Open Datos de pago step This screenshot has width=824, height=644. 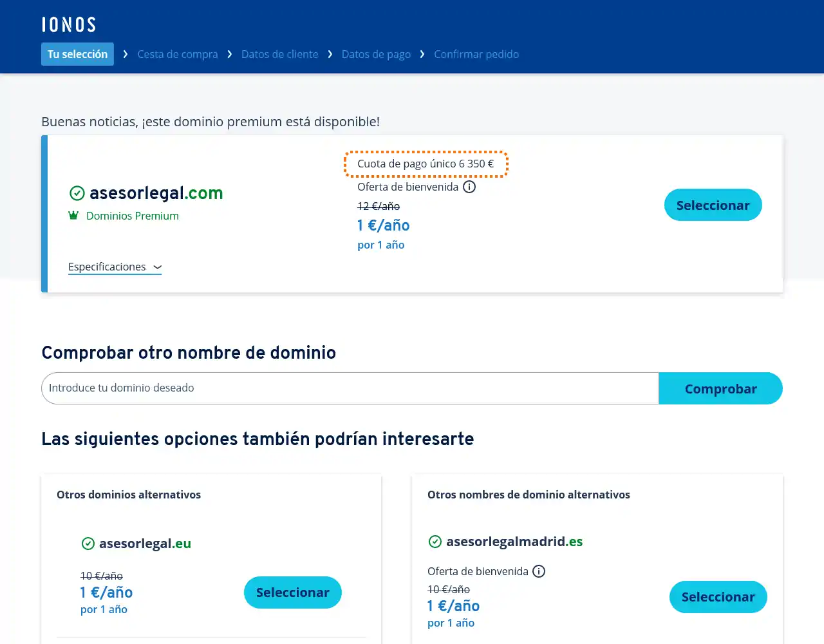(376, 54)
